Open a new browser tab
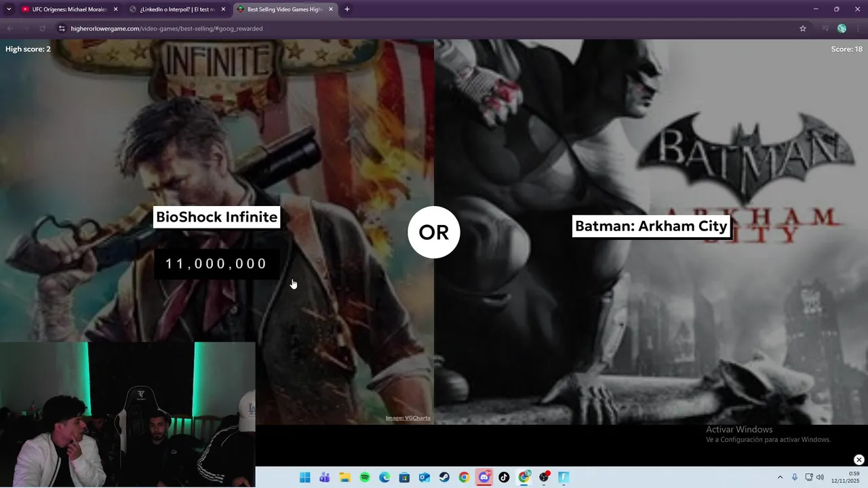868x488 pixels. tap(347, 9)
